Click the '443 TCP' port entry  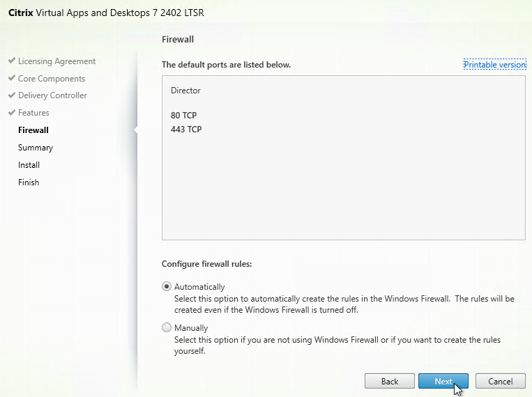[x=186, y=129]
